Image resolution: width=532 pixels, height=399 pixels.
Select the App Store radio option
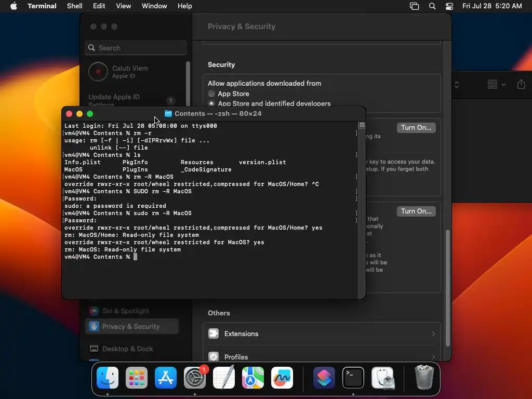[x=211, y=94]
